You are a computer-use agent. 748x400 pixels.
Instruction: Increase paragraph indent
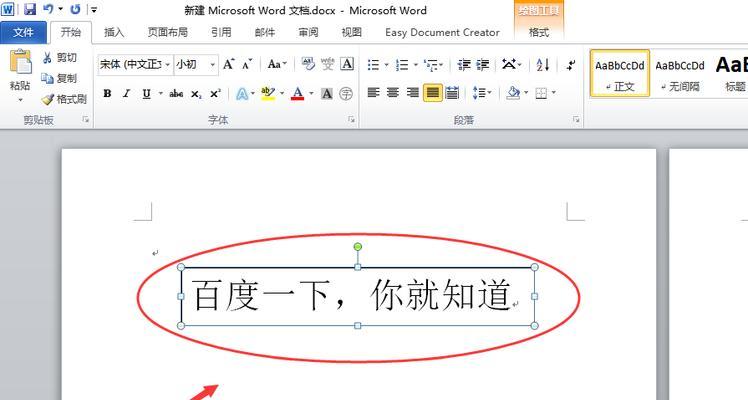tap(483, 64)
